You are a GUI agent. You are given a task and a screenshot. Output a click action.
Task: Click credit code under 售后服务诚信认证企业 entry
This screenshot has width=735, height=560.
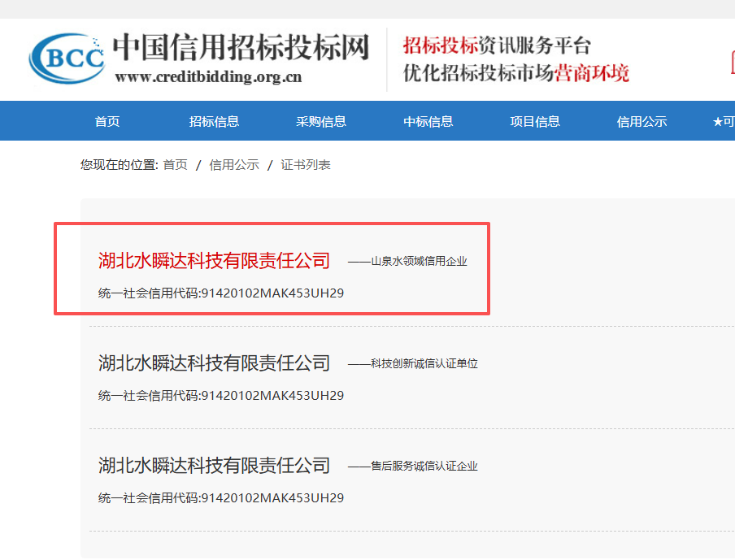221,497
